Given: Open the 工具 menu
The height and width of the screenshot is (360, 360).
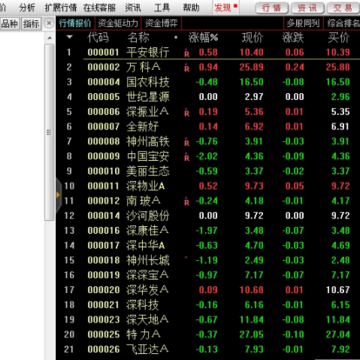Looking at the screenshot, I should point(162,7).
